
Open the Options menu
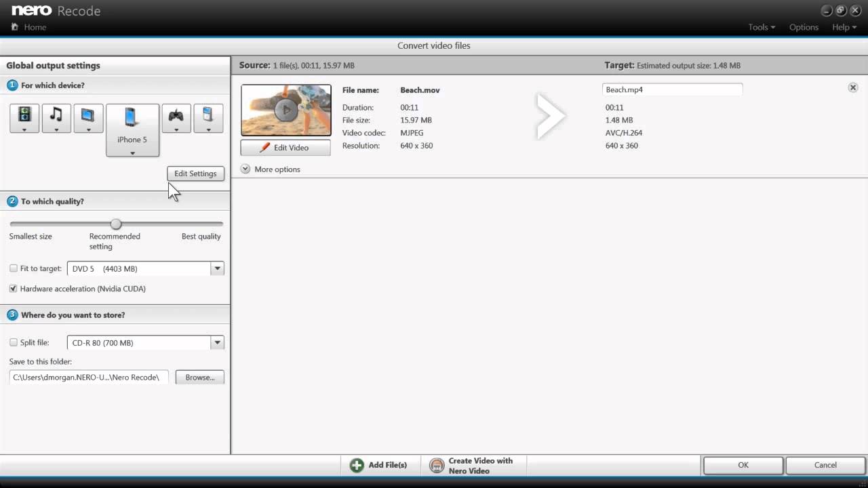point(804,27)
